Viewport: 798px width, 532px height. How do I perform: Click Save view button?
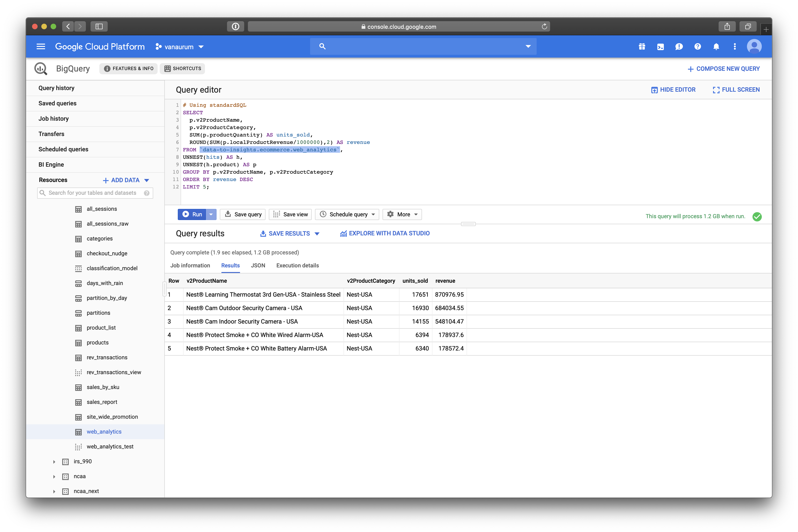(x=290, y=214)
